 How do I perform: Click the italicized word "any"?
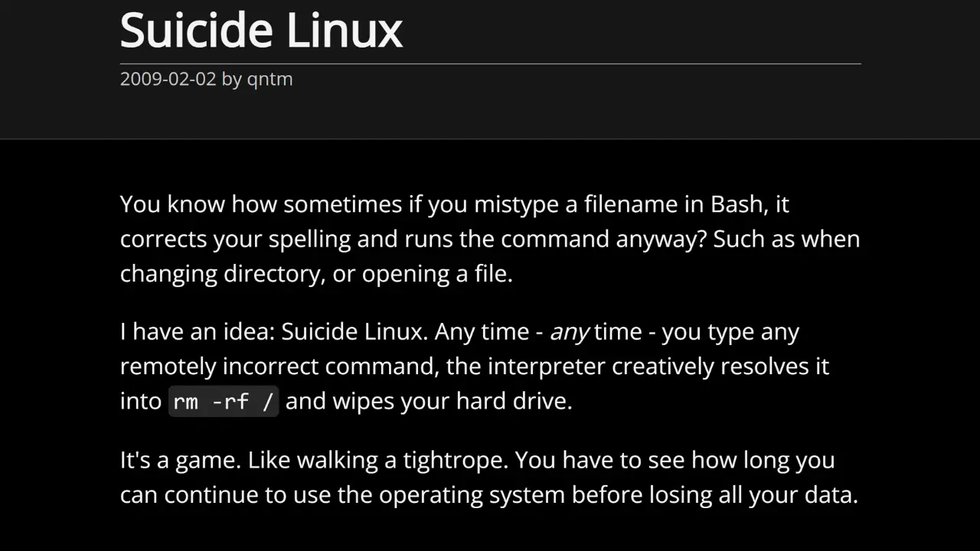(569, 332)
